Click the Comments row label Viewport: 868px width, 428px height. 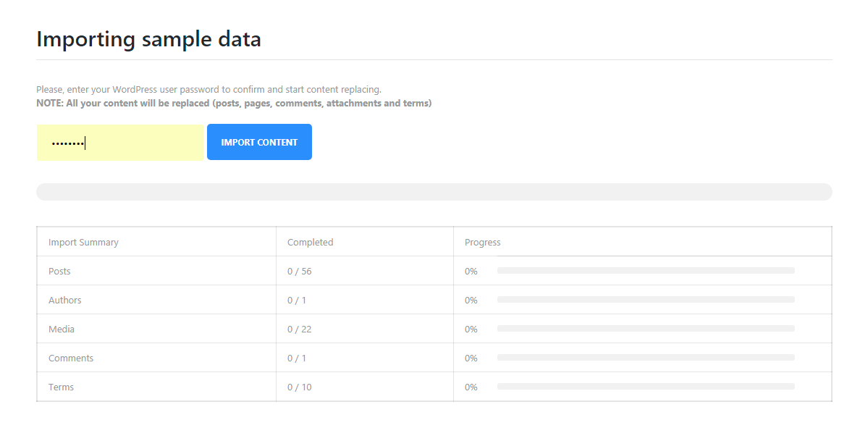(x=71, y=358)
